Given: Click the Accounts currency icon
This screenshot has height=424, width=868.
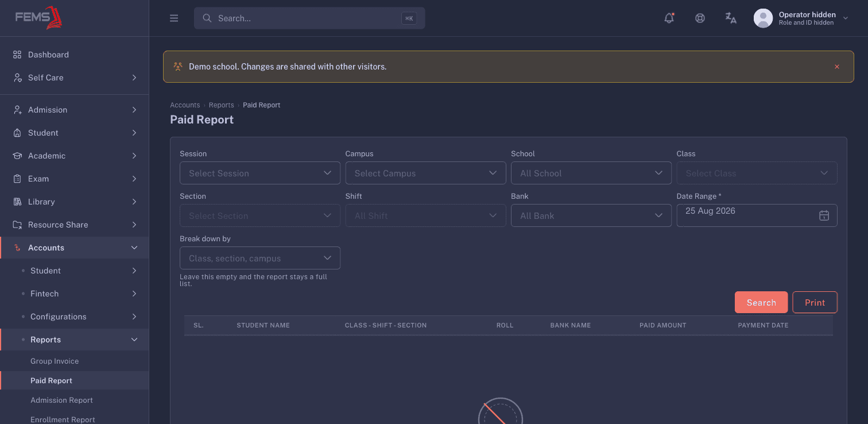Looking at the screenshot, I should (x=17, y=248).
